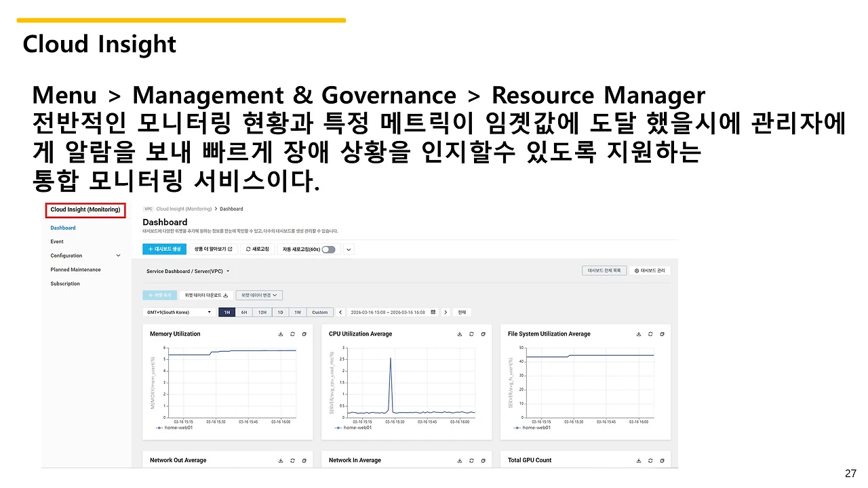Refresh the CPU Utilization Average widget
Image resolution: width=868 pixels, height=488 pixels.
[471, 334]
